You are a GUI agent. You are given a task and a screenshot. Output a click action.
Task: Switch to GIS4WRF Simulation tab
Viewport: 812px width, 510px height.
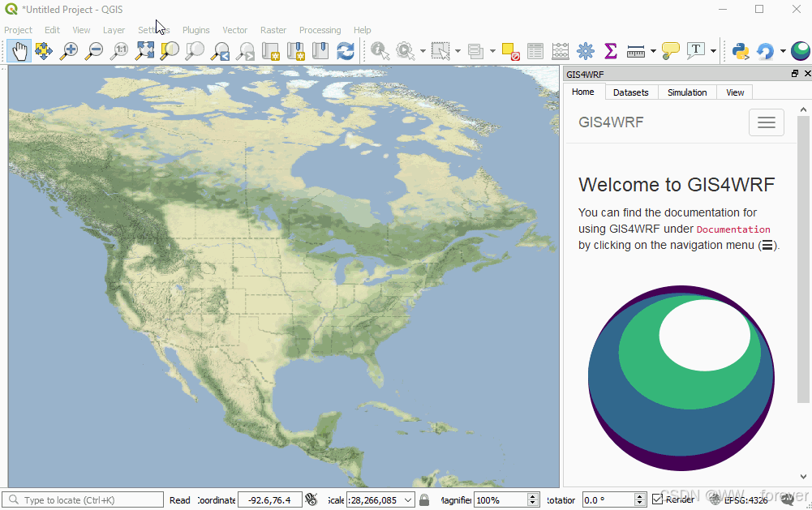tap(687, 92)
